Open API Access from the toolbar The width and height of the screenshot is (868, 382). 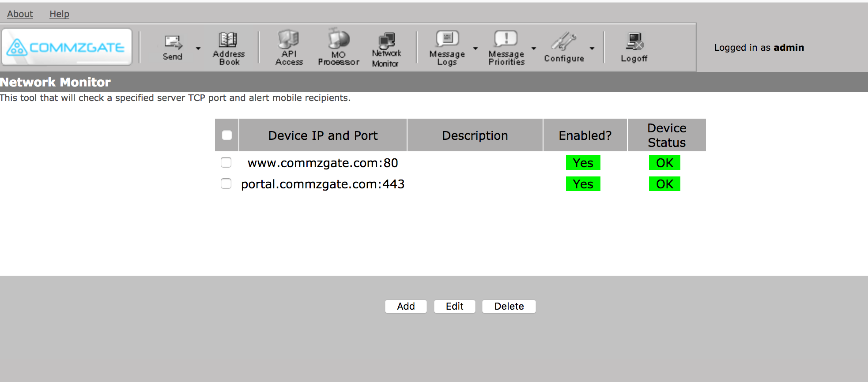(x=289, y=48)
